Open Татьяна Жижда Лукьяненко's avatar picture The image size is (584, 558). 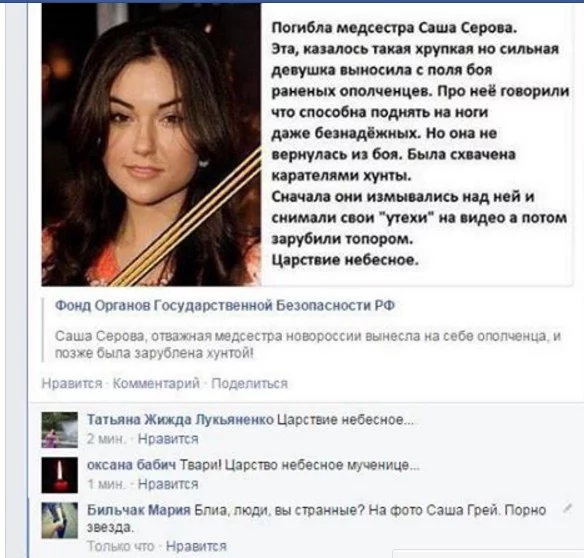60,429
